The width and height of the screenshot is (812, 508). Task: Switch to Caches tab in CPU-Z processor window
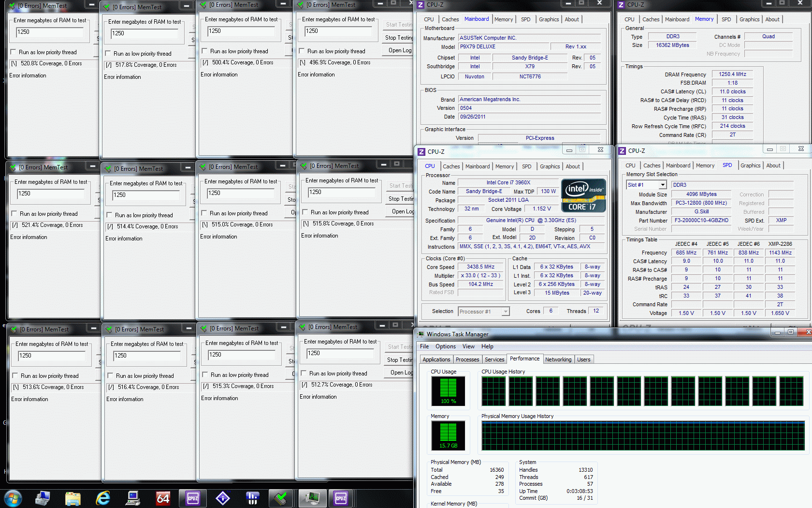(x=451, y=166)
